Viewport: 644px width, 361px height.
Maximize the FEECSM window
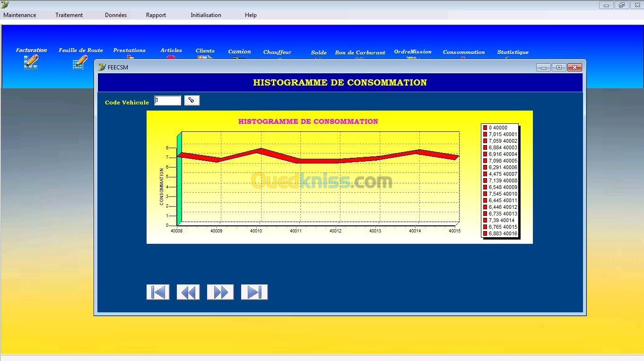click(559, 68)
